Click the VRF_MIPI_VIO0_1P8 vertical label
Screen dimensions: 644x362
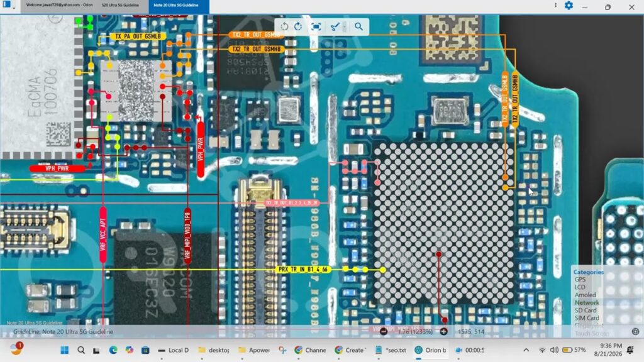coord(187,236)
